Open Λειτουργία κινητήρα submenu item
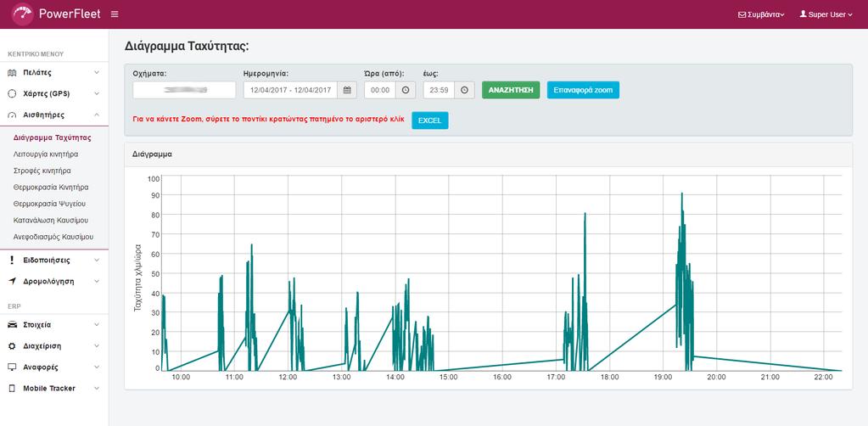This screenshot has width=868, height=426. click(45, 154)
